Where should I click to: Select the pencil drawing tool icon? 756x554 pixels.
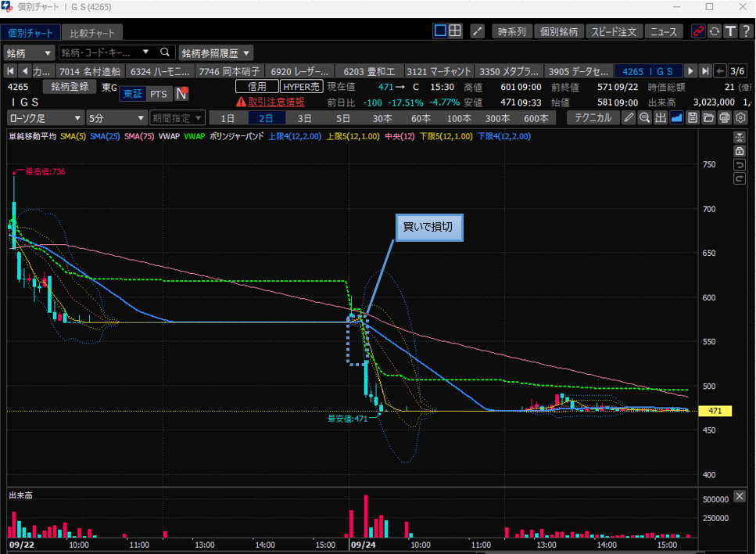tap(629, 118)
